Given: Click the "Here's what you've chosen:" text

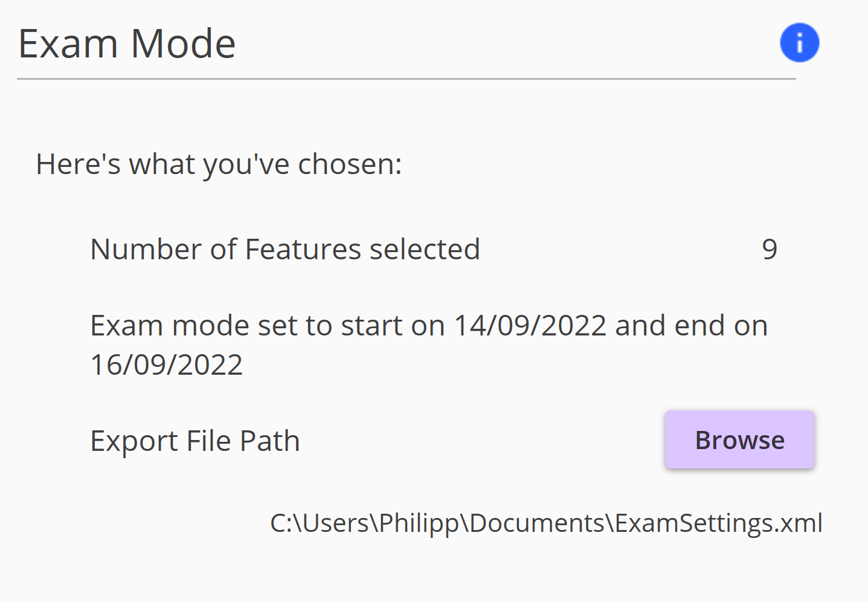Looking at the screenshot, I should [219, 164].
